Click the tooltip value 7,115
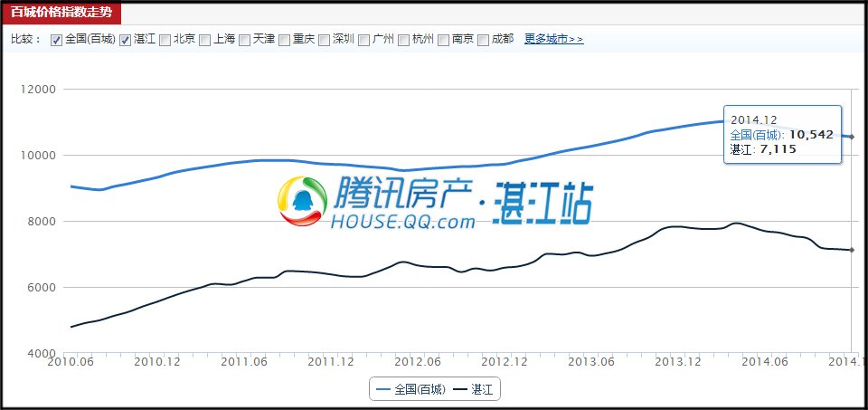This screenshot has width=868, height=410. [778, 149]
